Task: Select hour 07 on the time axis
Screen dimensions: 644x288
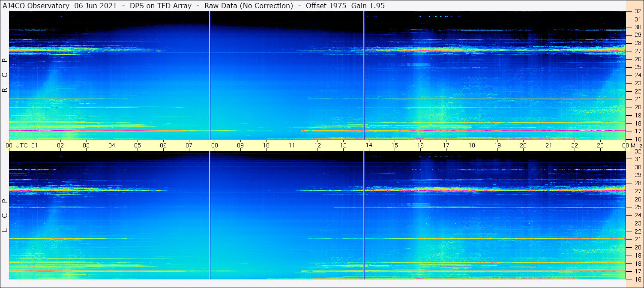Action: [x=189, y=145]
